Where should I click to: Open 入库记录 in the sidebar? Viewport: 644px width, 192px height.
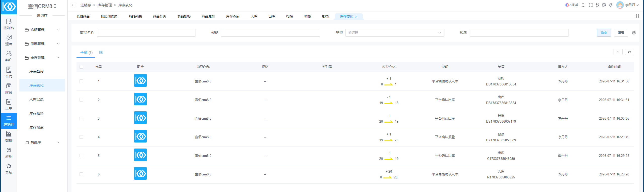[42, 99]
